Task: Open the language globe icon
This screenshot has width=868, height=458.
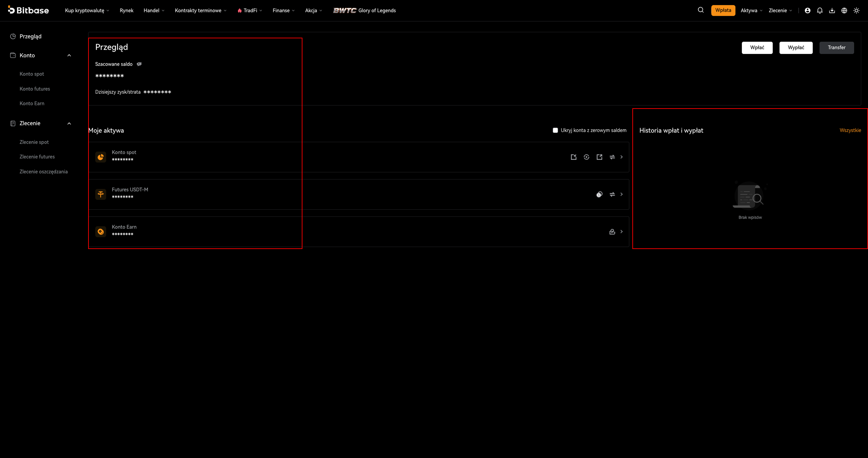Action: (x=844, y=11)
